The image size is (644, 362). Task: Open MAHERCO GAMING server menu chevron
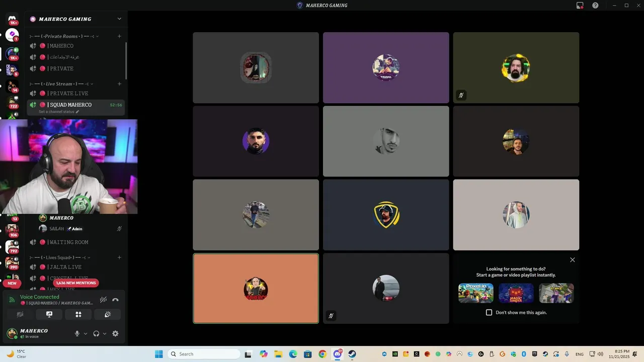pyautogui.click(x=119, y=19)
